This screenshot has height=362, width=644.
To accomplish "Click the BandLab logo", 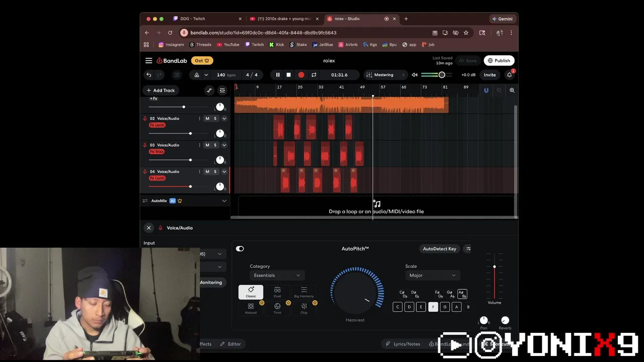I will pyautogui.click(x=172, y=60).
